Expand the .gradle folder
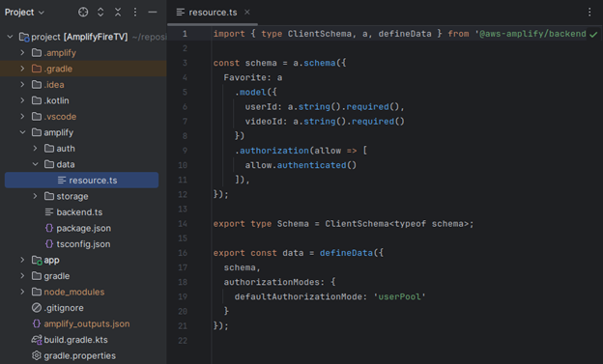Viewport: 603px width, 364px height. pyautogui.click(x=22, y=69)
